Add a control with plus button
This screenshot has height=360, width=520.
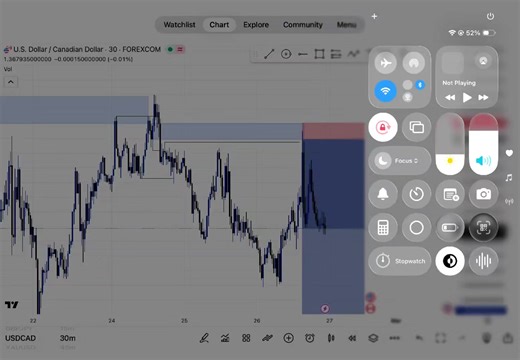pyautogui.click(x=374, y=16)
